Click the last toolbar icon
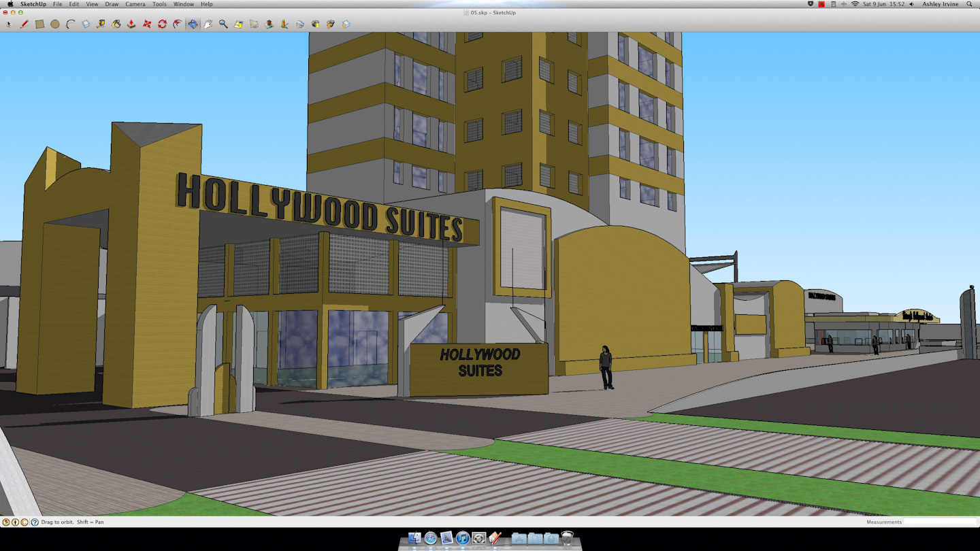This screenshot has height=551, width=980. 346,24
